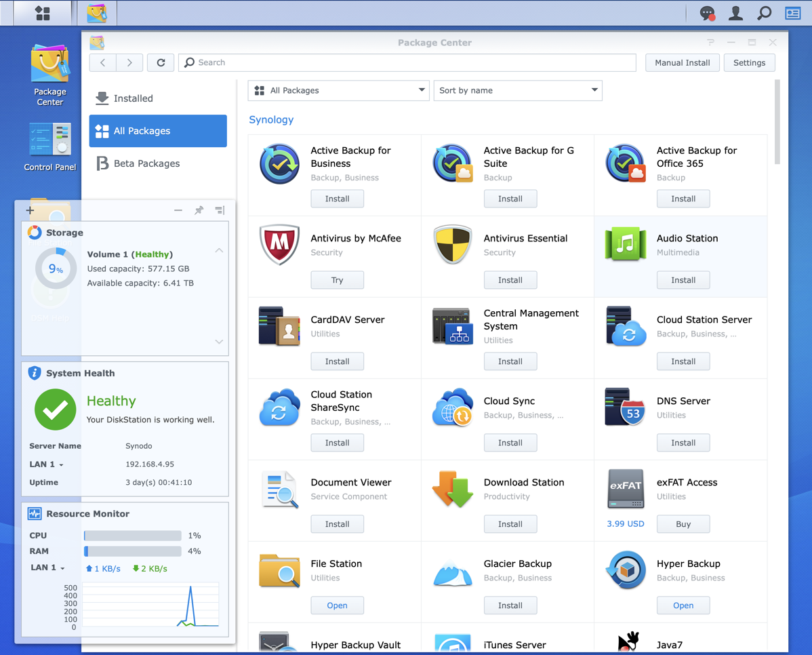Click the CPU usage bar
812x655 pixels.
(x=133, y=536)
